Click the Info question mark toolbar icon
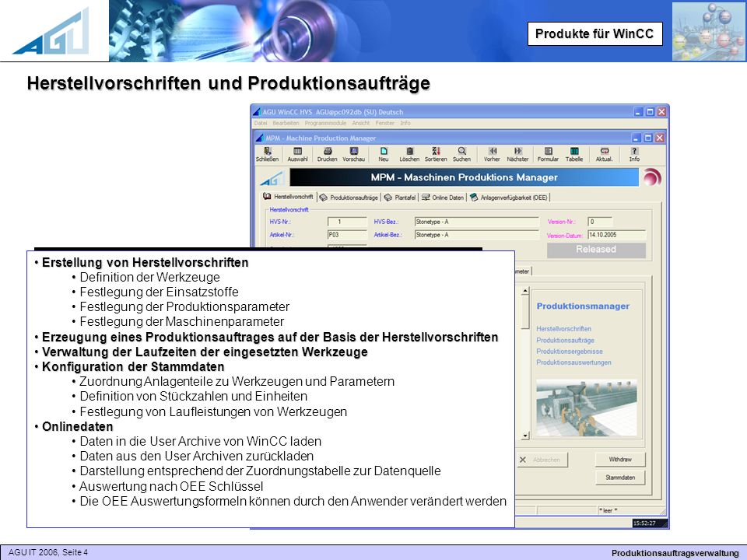This screenshot has width=747, height=560. (x=634, y=154)
